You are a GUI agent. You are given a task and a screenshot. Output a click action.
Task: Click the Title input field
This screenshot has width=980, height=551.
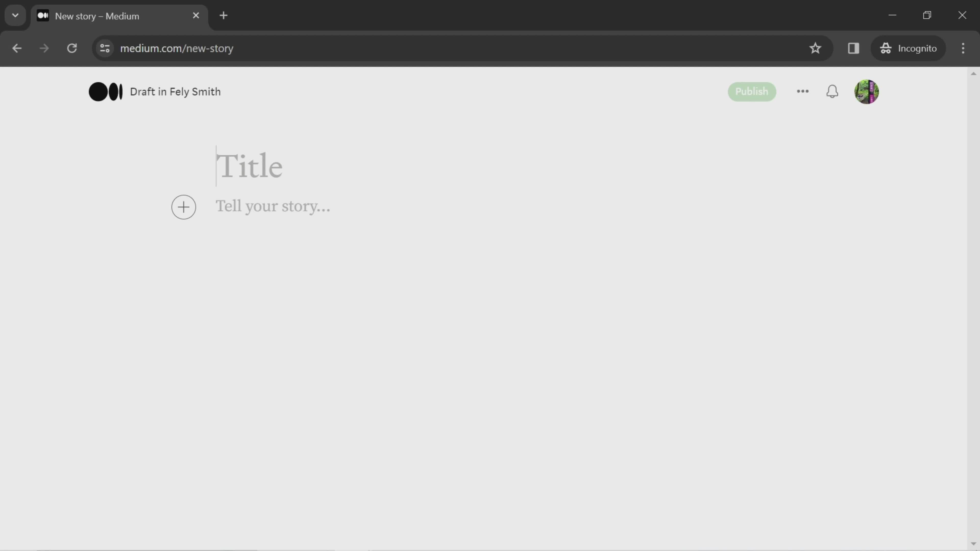point(249,166)
